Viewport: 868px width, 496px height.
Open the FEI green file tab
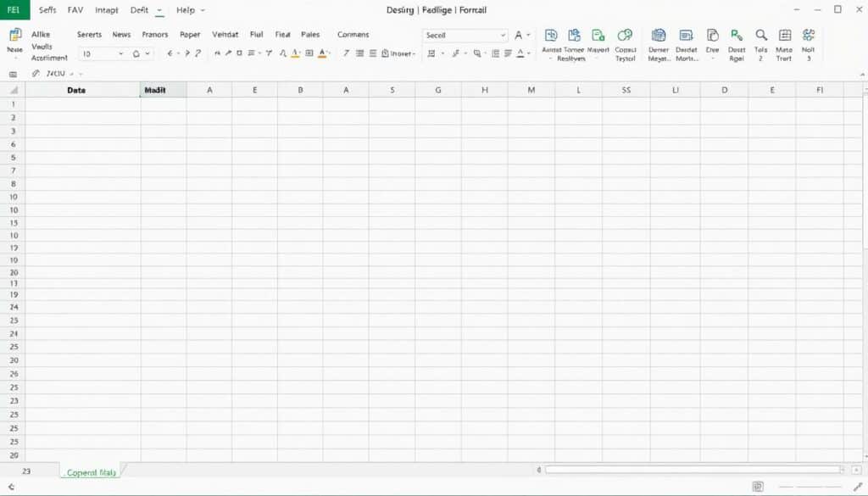click(14, 10)
